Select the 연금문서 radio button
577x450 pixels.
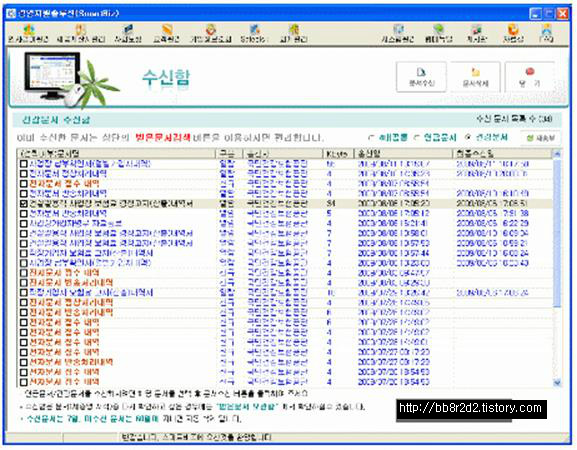[x=417, y=138]
